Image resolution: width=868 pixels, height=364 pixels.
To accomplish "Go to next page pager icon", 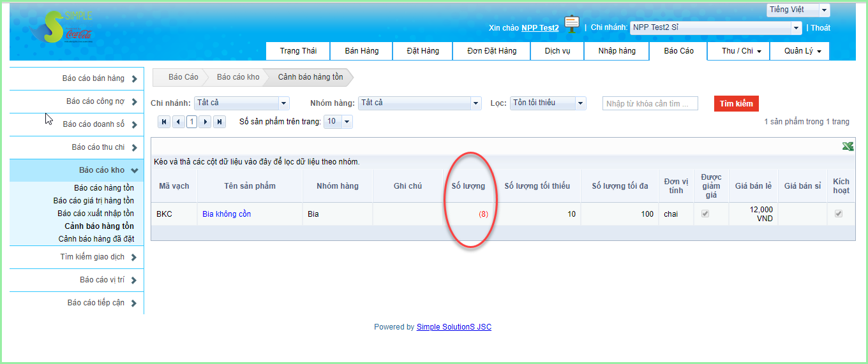I will pyautogui.click(x=205, y=122).
